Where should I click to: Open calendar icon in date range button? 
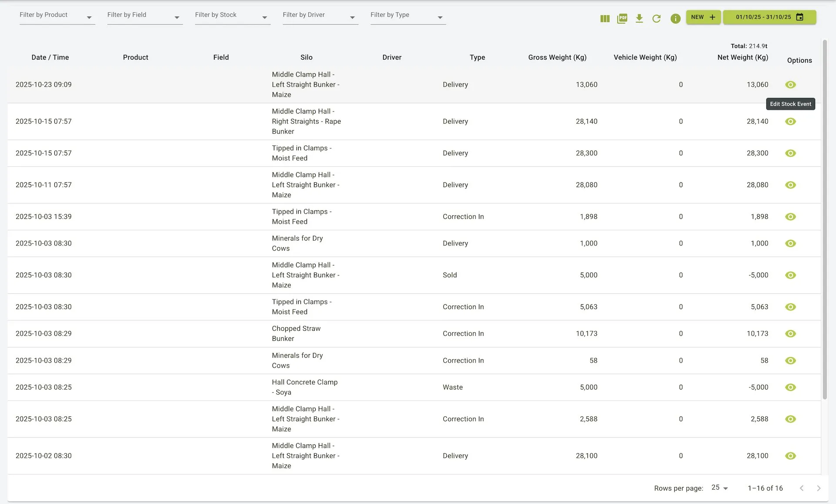point(800,17)
